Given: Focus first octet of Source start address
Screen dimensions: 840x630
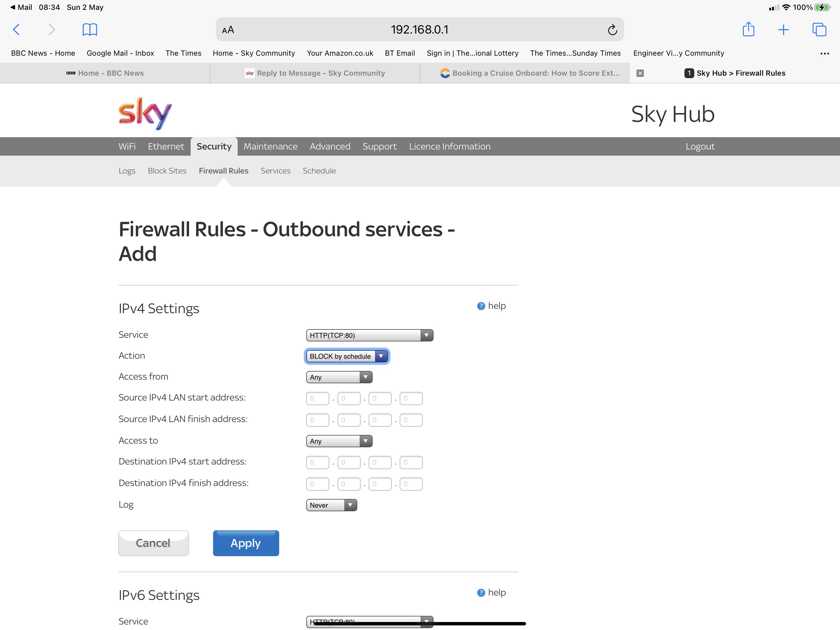Looking at the screenshot, I should [317, 398].
